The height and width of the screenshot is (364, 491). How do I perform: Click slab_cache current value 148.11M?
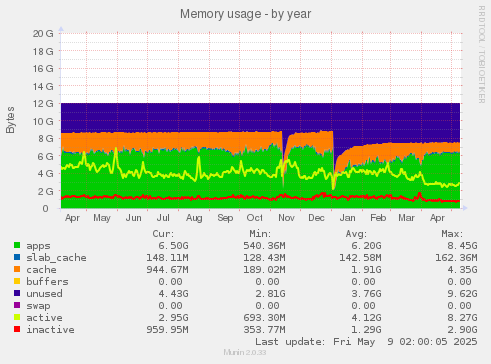pyautogui.click(x=167, y=258)
